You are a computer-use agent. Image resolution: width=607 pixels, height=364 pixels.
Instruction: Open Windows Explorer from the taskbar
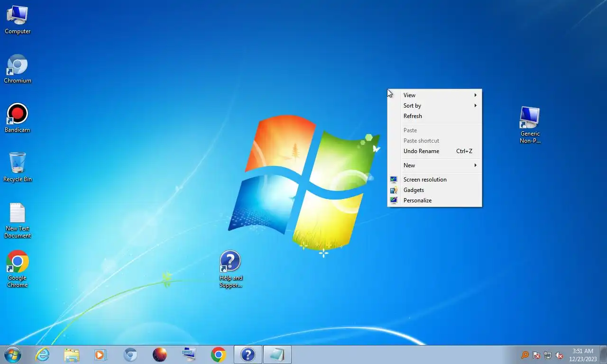(72, 355)
